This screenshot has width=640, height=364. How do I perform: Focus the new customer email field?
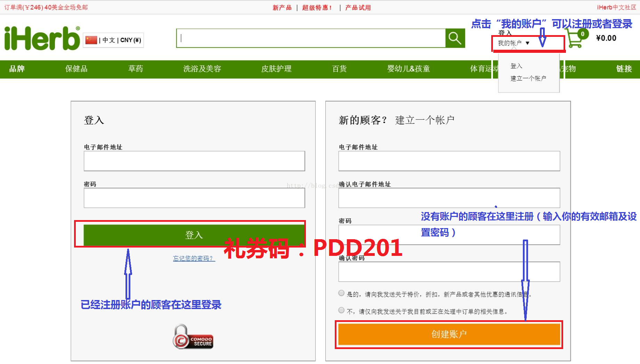449,161
